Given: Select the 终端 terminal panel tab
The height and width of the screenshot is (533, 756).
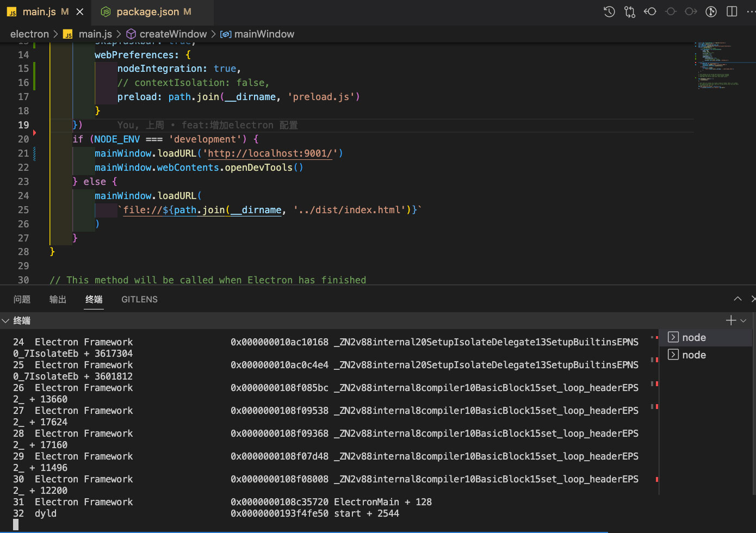Looking at the screenshot, I should pyautogui.click(x=94, y=299).
